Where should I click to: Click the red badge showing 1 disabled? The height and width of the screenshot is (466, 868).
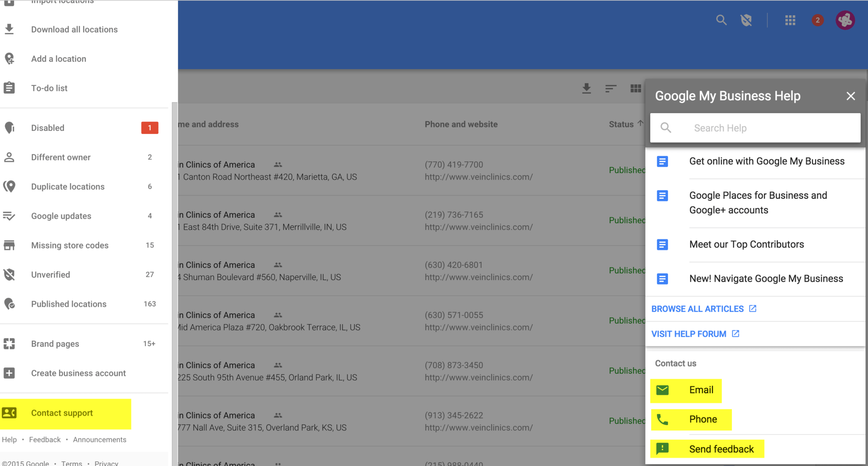[150, 128]
